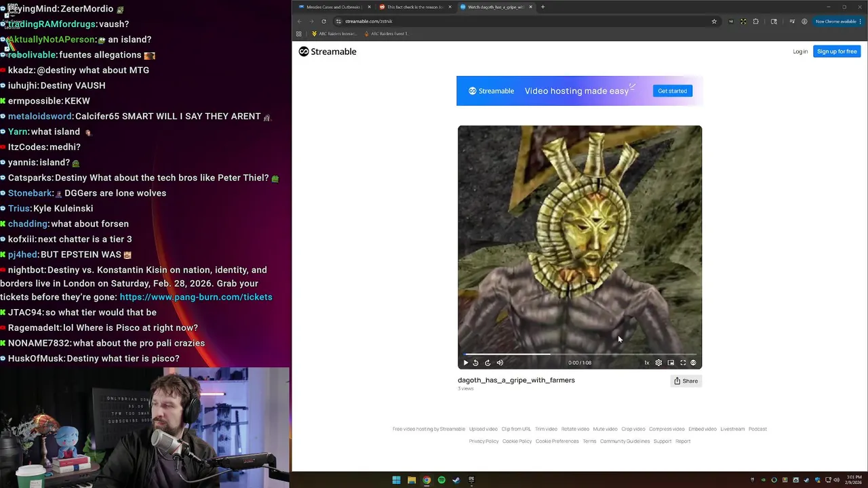Open the Privacy Policy footer link

(x=484, y=441)
